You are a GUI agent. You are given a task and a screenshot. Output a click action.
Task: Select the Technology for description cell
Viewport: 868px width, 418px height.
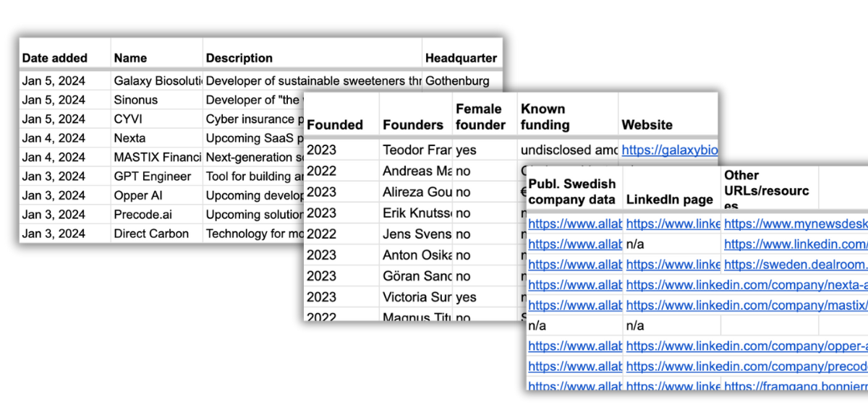pyautogui.click(x=254, y=234)
